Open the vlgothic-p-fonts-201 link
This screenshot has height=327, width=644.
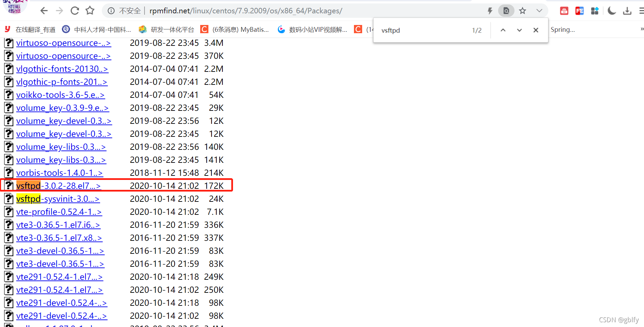point(61,82)
